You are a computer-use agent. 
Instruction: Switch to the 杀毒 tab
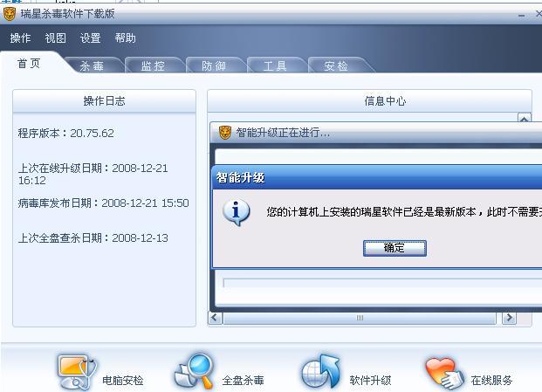(x=92, y=65)
